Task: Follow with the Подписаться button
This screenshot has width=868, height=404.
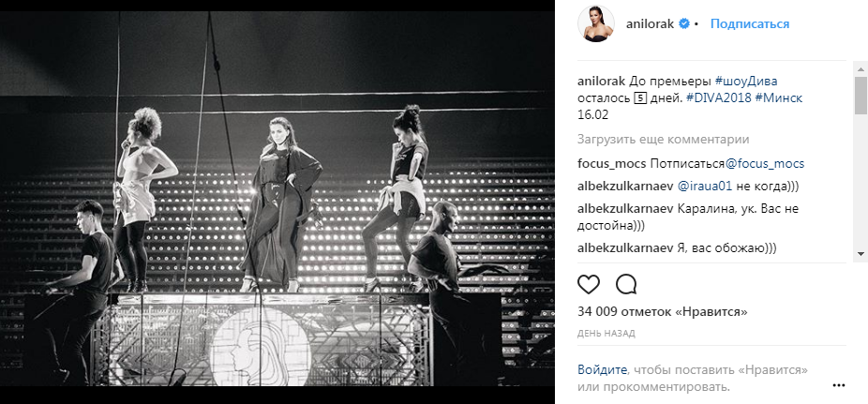Action: 750,23
